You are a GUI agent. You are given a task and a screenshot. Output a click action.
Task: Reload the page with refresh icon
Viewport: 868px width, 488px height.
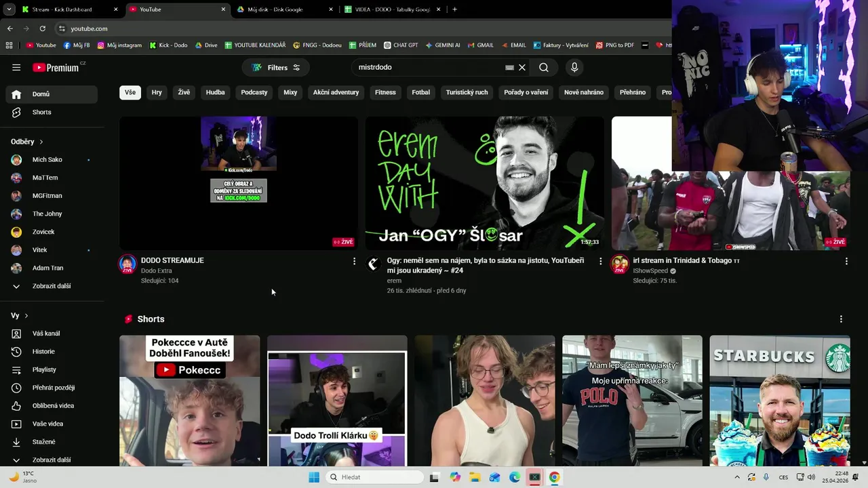43,28
